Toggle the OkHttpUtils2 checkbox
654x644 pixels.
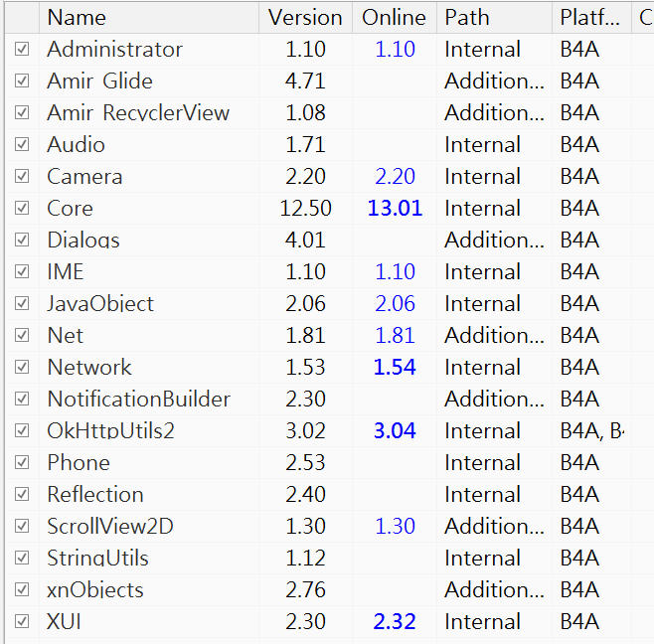[x=22, y=430]
